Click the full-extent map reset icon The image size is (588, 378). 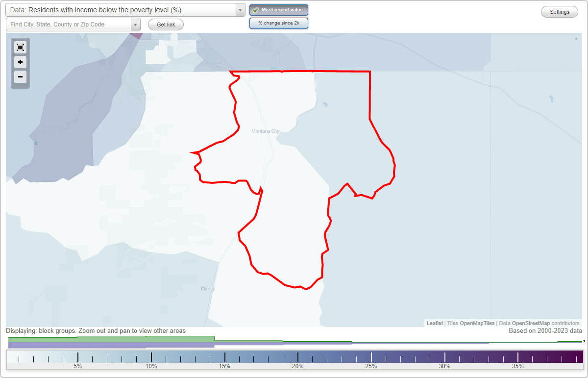click(x=20, y=47)
